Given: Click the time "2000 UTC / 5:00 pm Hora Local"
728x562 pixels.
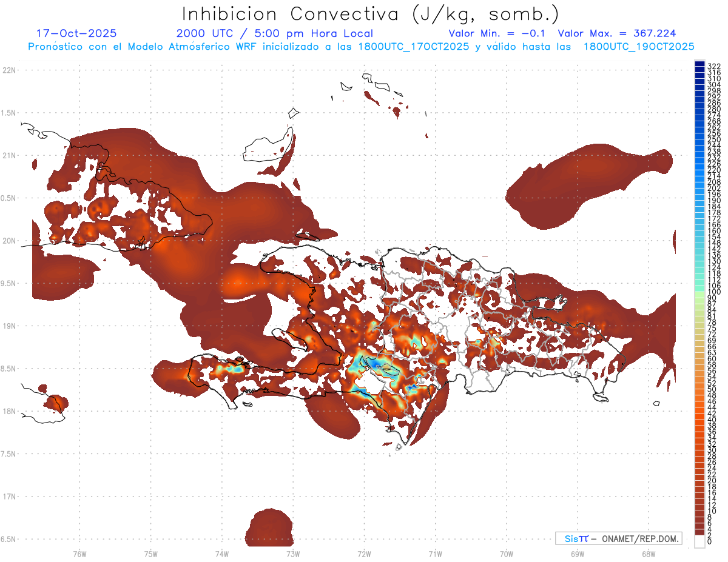Looking at the screenshot, I should click(274, 33).
